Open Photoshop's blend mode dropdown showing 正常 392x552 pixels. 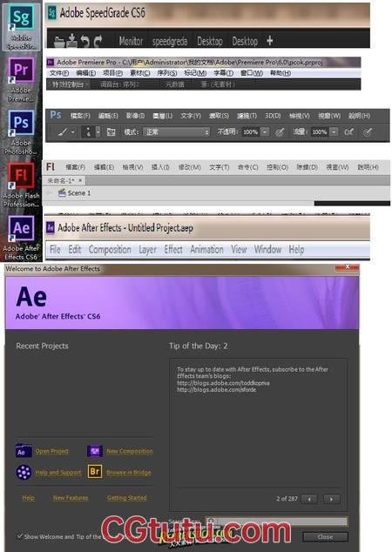[x=177, y=132]
